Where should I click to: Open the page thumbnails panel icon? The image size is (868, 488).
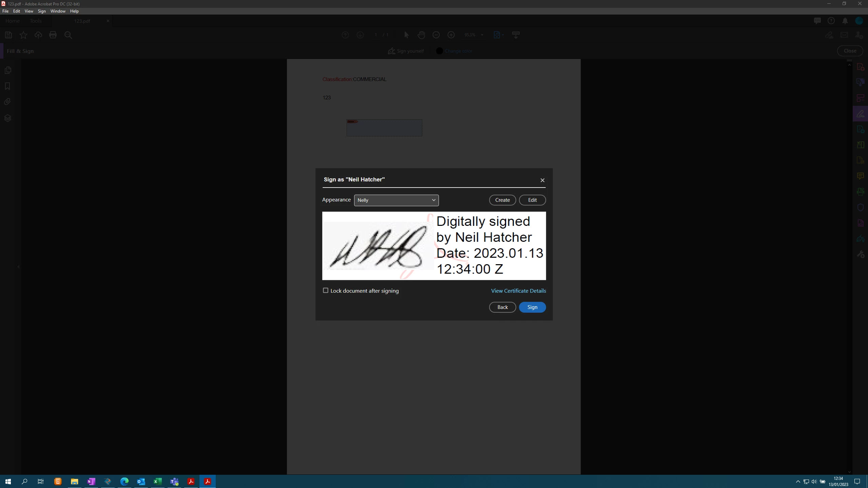click(x=8, y=70)
